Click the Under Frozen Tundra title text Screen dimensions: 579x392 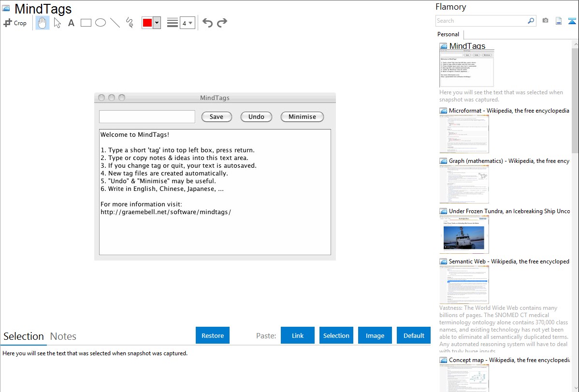tap(509, 211)
